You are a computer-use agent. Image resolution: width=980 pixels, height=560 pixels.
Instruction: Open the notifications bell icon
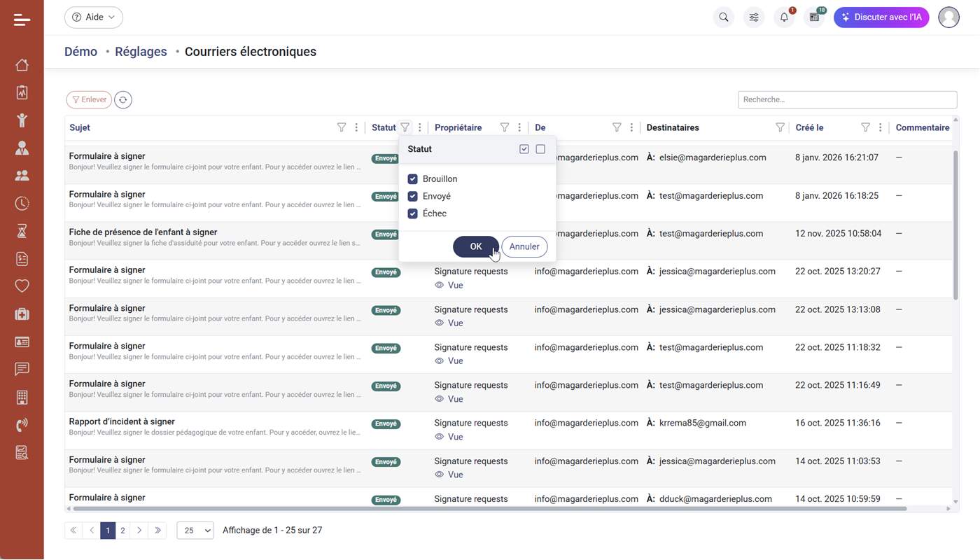click(784, 17)
